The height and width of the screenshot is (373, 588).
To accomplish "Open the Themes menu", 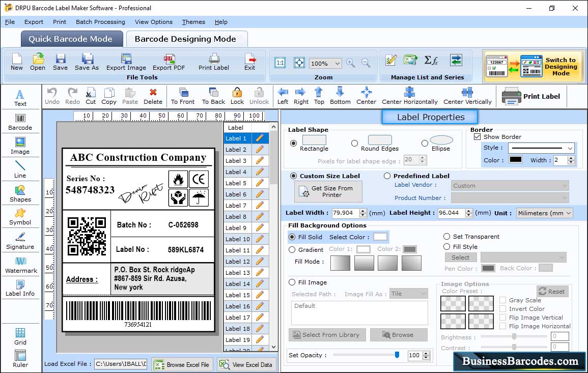I will coord(193,22).
